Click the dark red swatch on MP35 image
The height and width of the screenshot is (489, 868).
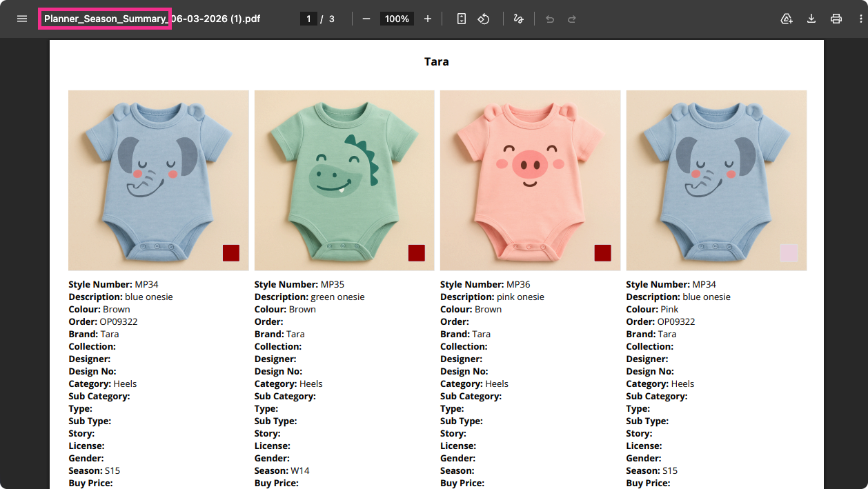point(416,253)
